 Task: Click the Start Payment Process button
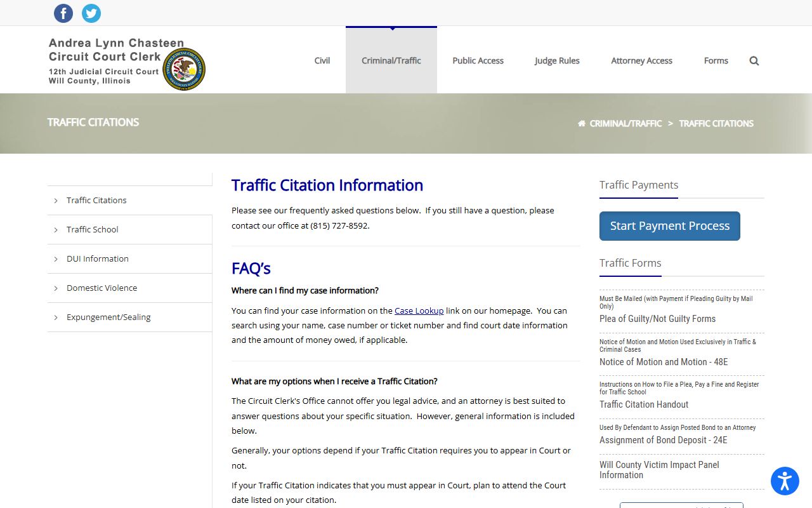670,226
